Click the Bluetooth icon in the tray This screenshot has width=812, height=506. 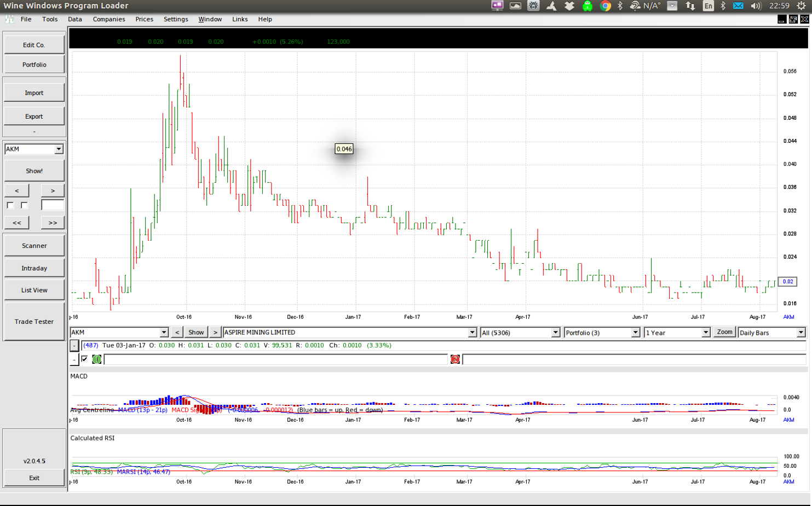[x=619, y=5]
